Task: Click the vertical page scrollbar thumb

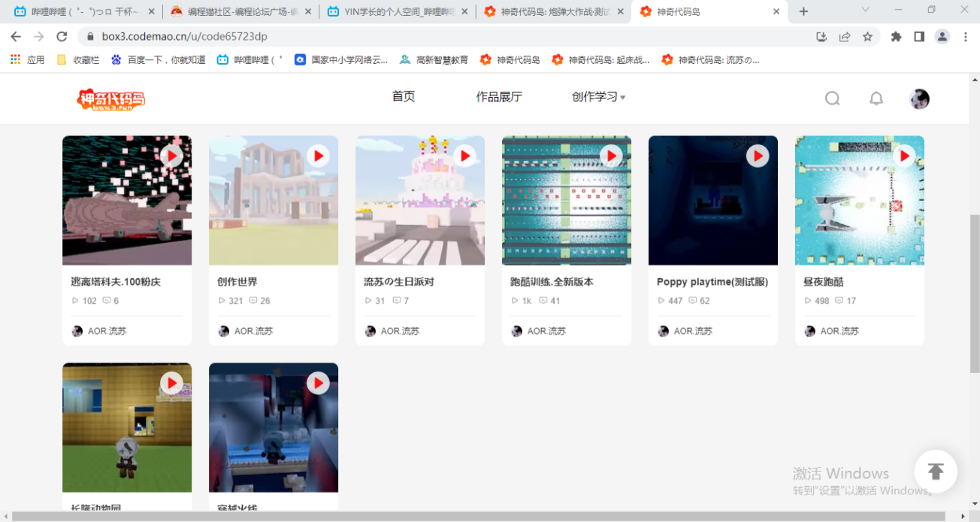Action: [x=975, y=295]
